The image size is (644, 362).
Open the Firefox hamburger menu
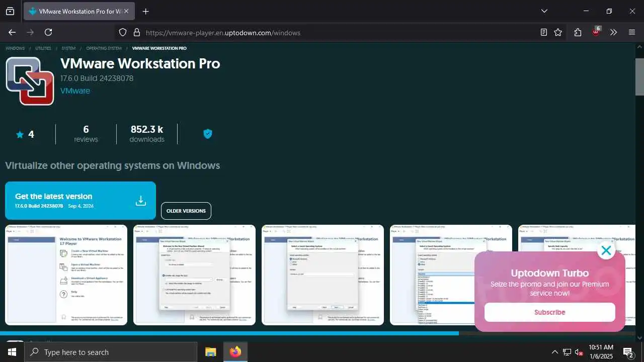[632, 32]
